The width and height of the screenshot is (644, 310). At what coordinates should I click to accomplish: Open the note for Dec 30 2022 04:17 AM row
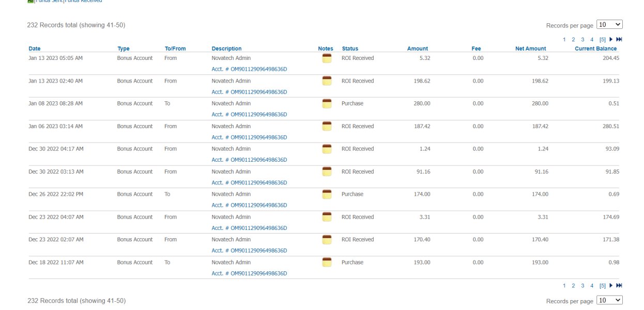[x=326, y=149]
